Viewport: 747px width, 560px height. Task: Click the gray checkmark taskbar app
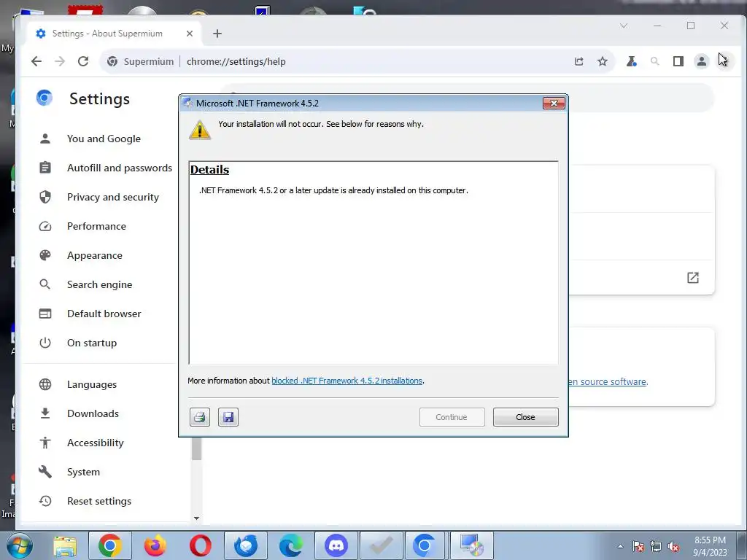[x=382, y=545]
